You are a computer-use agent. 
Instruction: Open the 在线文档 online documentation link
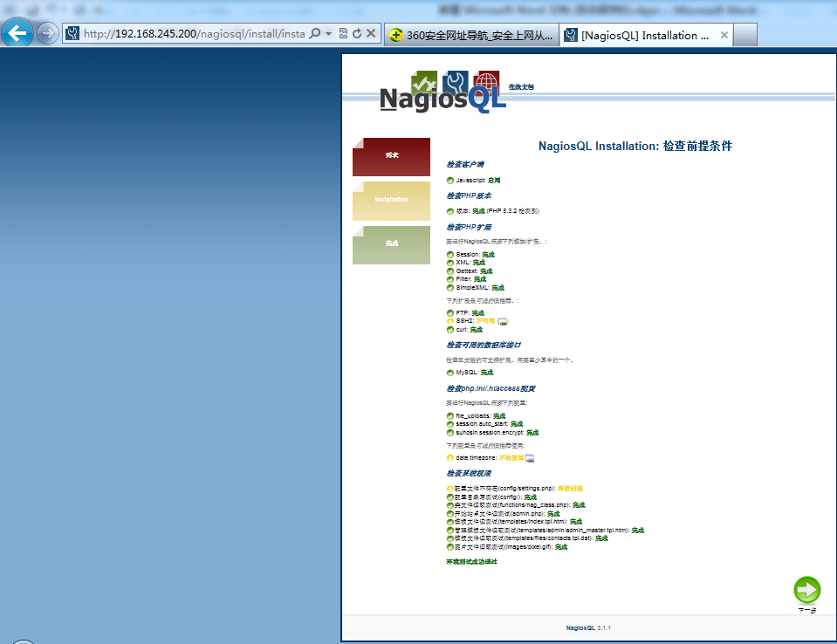(x=521, y=87)
